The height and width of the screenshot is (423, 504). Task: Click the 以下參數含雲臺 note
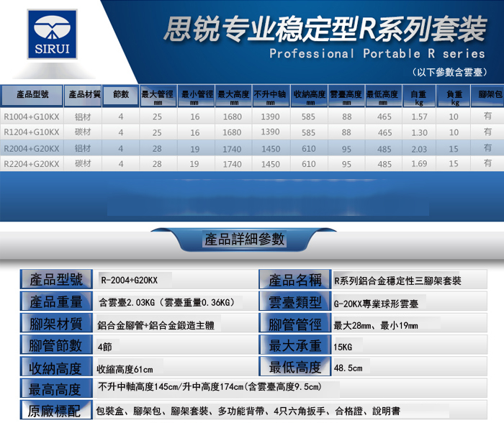(x=449, y=72)
